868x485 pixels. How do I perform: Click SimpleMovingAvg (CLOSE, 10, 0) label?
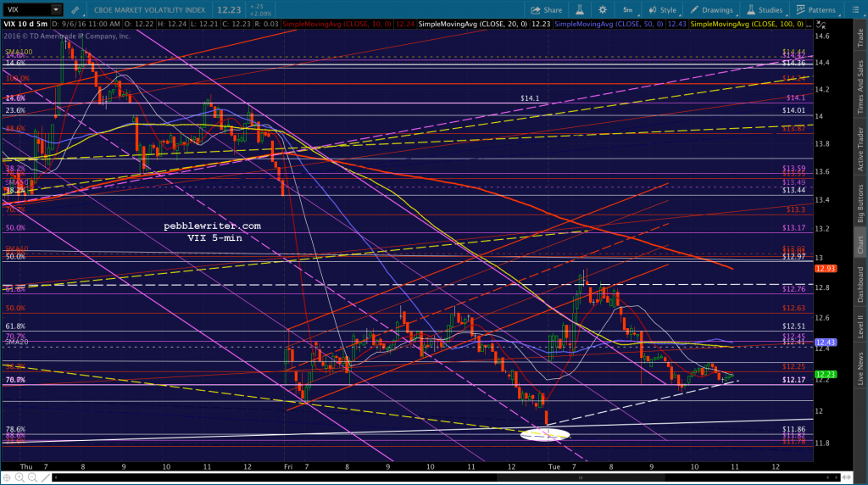pyautogui.click(x=337, y=24)
